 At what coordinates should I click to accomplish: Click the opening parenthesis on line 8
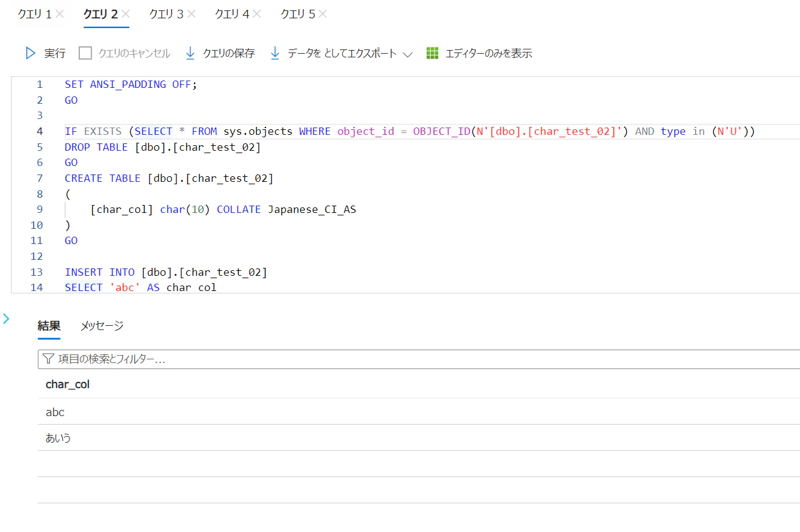point(68,194)
